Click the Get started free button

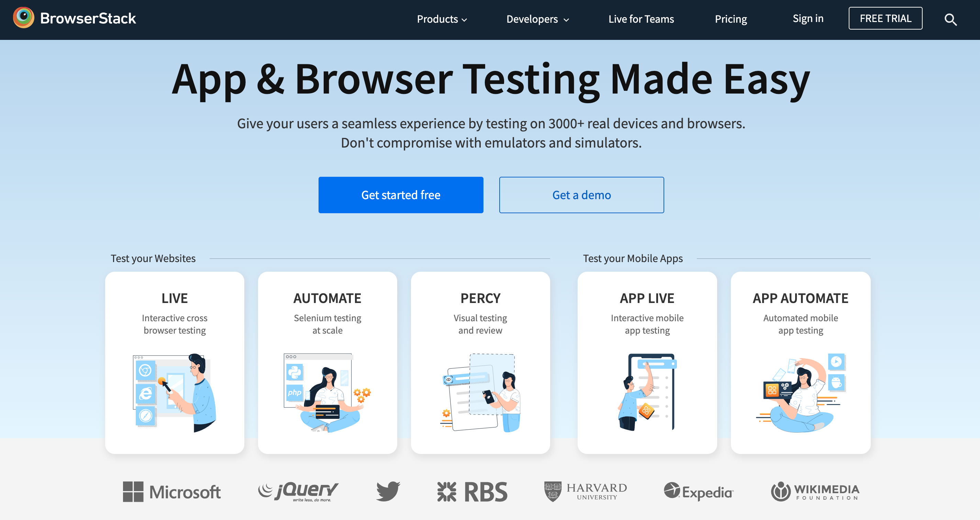click(x=401, y=195)
